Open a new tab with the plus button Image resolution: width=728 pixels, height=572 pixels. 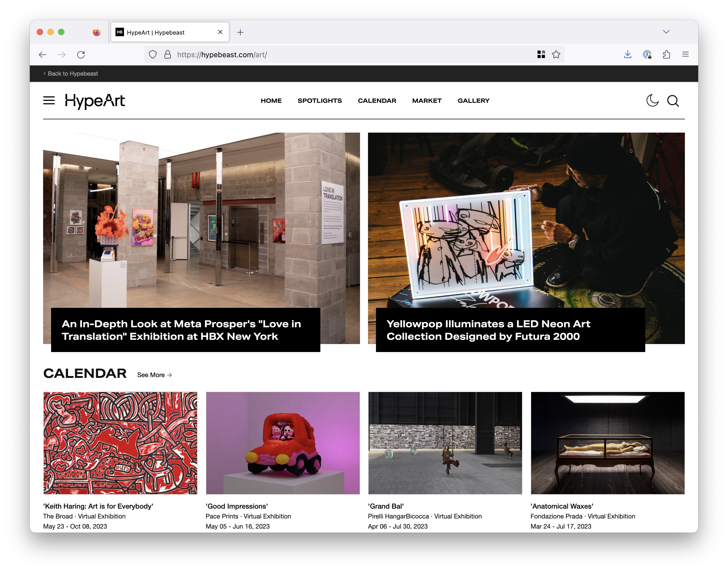pyautogui.click(x=240, y=32)
